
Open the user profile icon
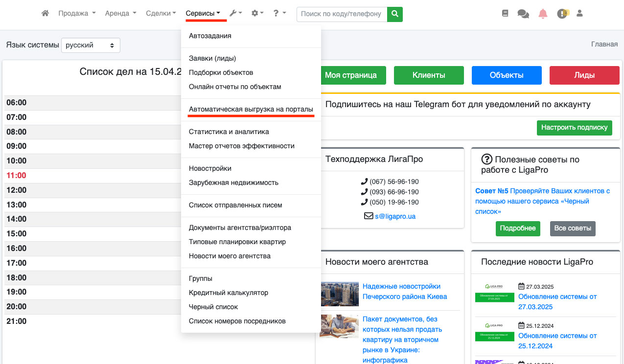point(580,14)
